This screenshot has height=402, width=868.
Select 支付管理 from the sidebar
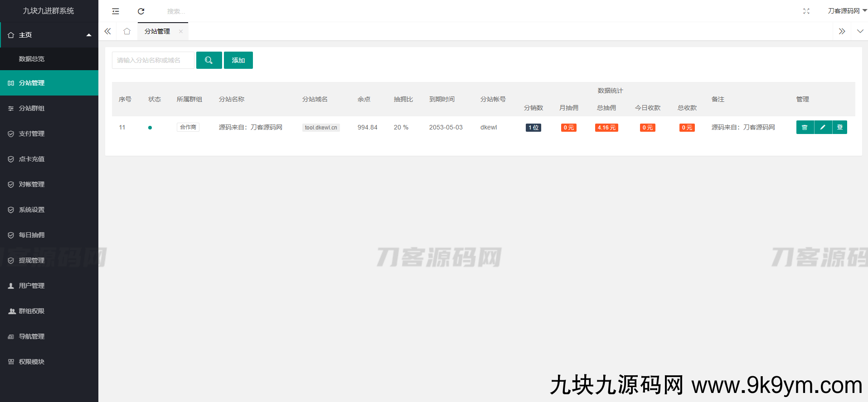(32, 134)
